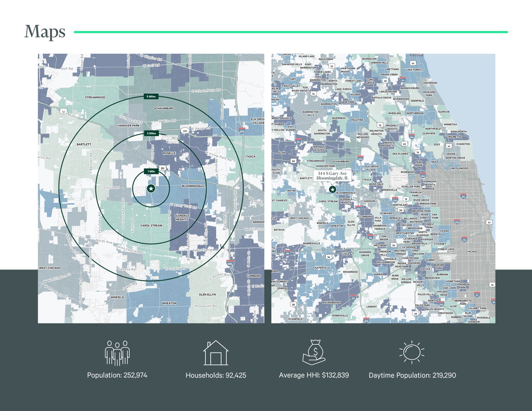Click the Route 20 shield near Roselle

point(162,168)
